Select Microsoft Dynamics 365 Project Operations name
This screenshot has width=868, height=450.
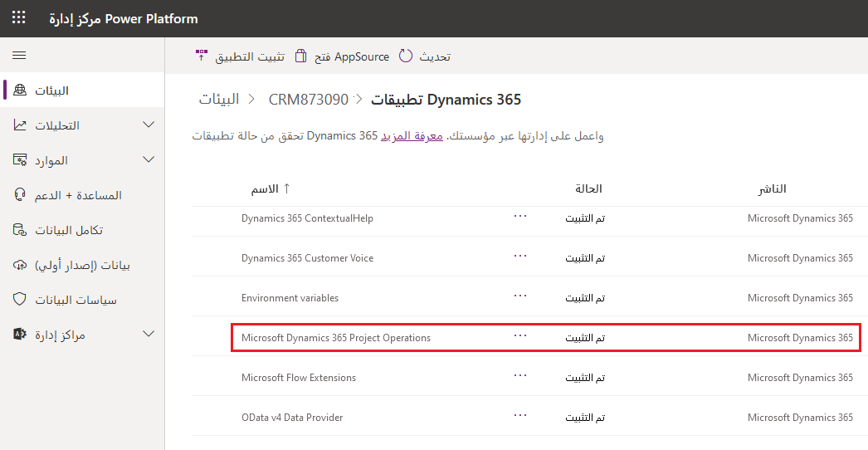tap(335, 338)
